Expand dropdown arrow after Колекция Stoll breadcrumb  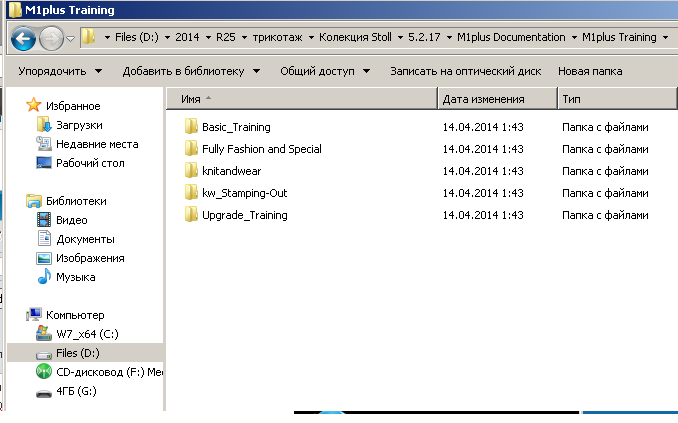[x=400, y=38]
